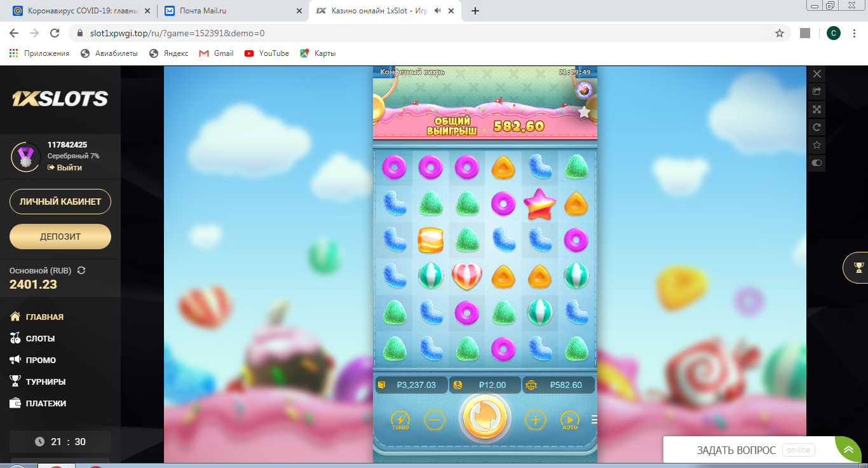Decrease the bet with the minus button
Screen dimensions: 868x468
(435, 420)
